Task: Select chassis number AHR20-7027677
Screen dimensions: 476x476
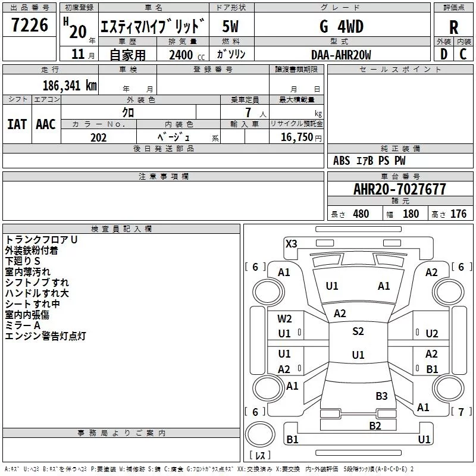Action: 400,189
